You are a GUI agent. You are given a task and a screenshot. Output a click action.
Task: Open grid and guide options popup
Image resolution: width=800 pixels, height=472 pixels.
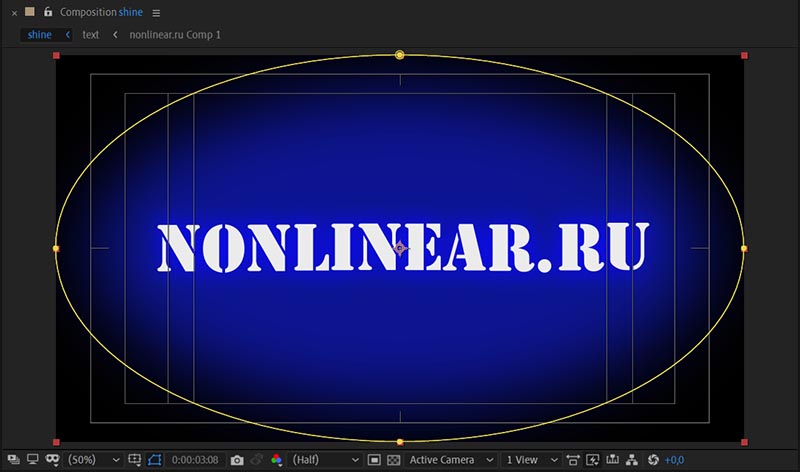point(135,460)
